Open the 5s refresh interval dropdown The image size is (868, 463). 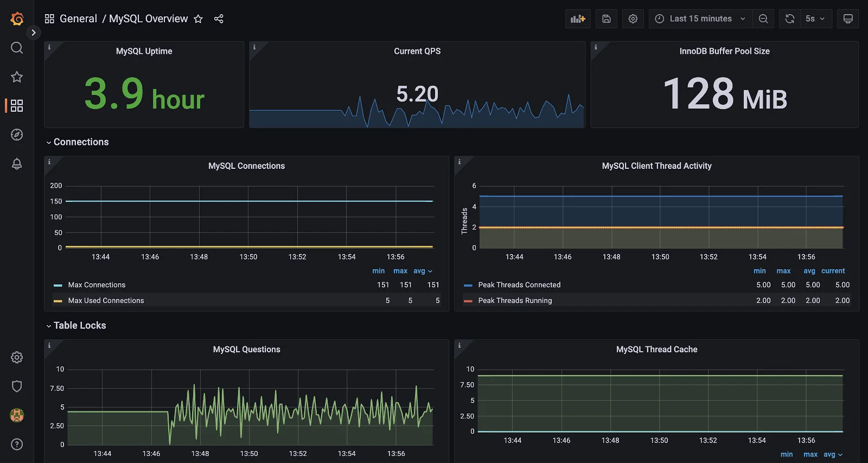815,19
